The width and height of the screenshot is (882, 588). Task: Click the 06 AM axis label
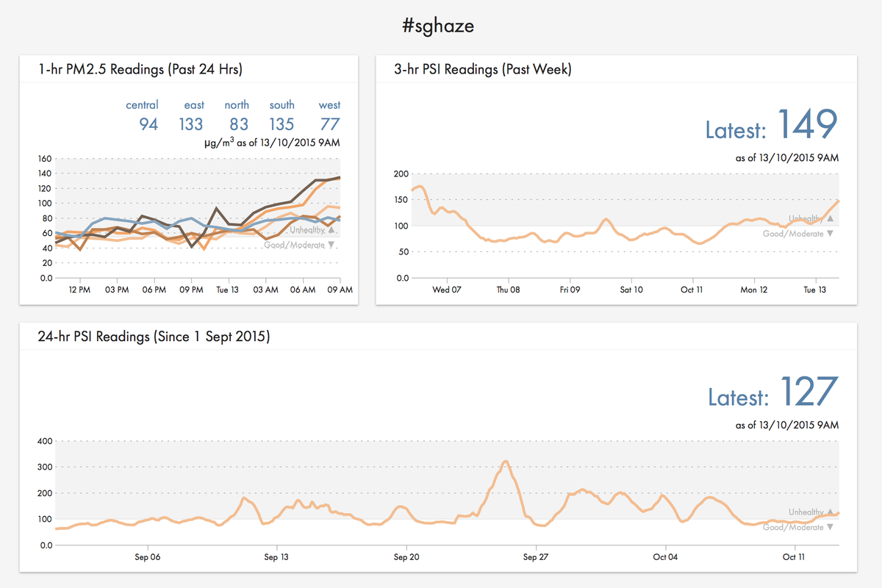(x=303, y=290)
